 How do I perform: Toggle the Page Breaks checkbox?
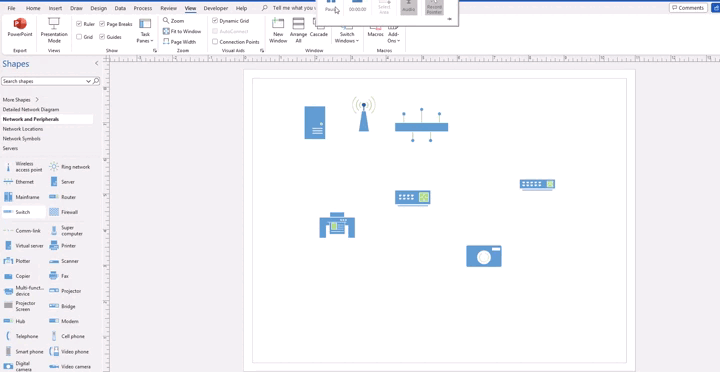(x=102, y=24)
